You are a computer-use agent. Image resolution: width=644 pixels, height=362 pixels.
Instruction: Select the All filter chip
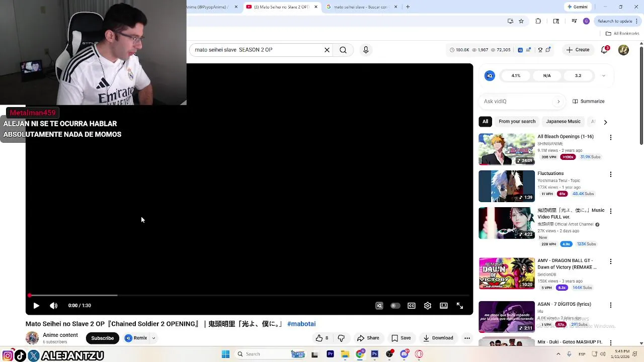coord(485,121)
